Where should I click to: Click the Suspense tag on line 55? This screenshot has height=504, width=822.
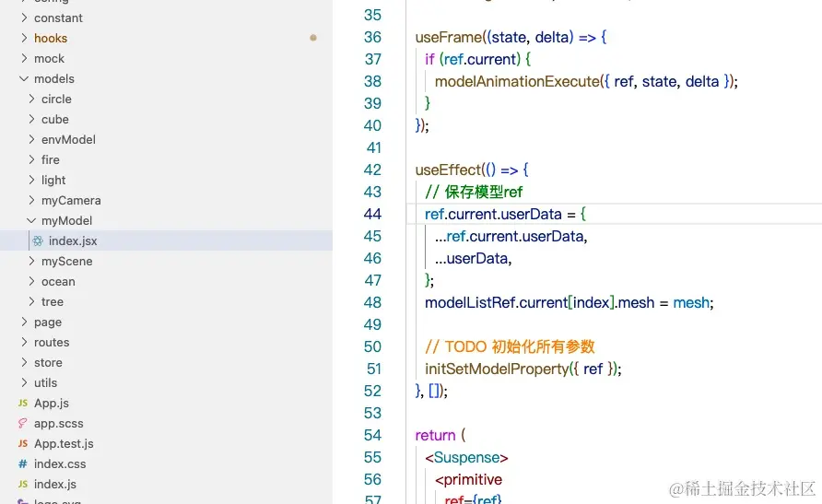click(x=466, y=457)
